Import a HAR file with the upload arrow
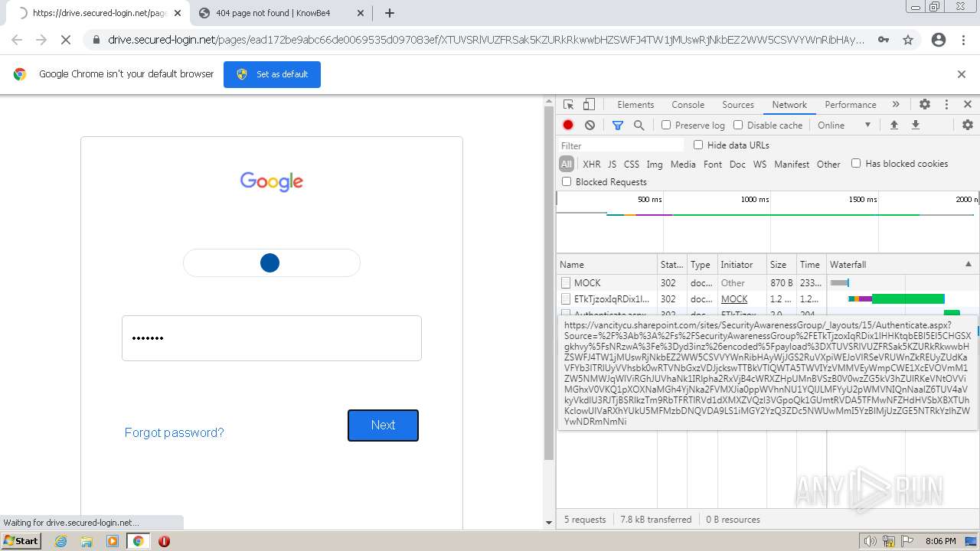The image size is (980, 551). point(893,125)
